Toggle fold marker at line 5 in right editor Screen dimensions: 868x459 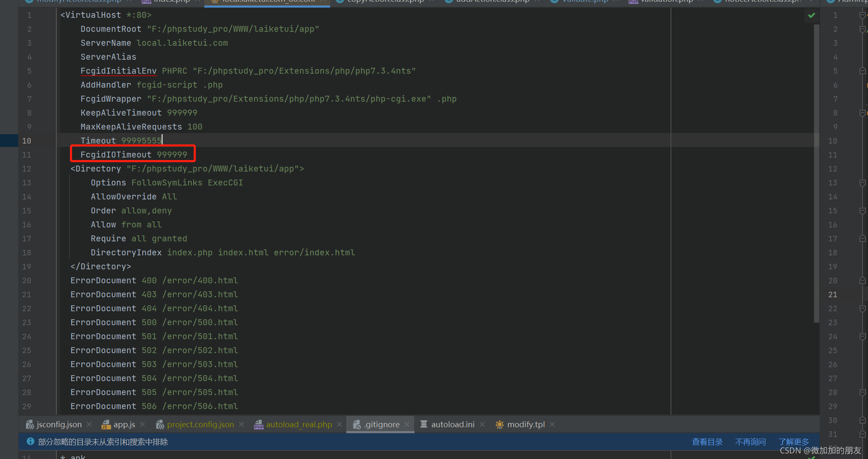(x=862, y=71)
